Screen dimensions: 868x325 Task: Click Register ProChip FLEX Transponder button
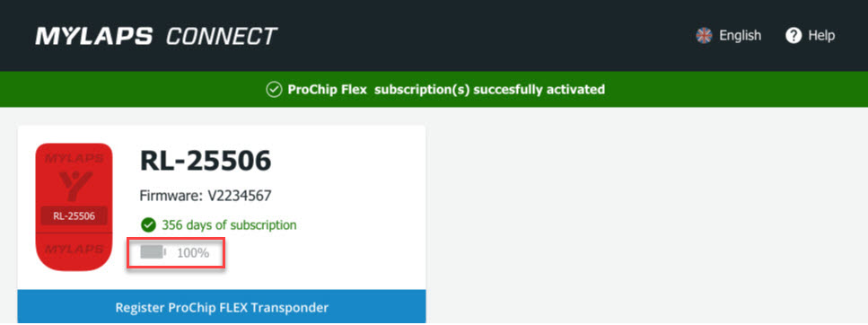(222, 307)
